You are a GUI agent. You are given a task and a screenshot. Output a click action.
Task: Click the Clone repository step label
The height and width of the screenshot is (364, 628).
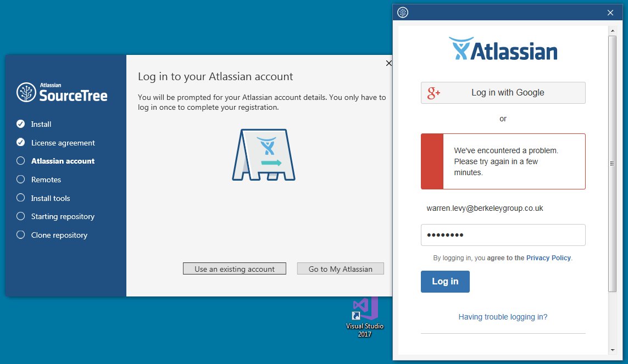click(x=59, y=235)
